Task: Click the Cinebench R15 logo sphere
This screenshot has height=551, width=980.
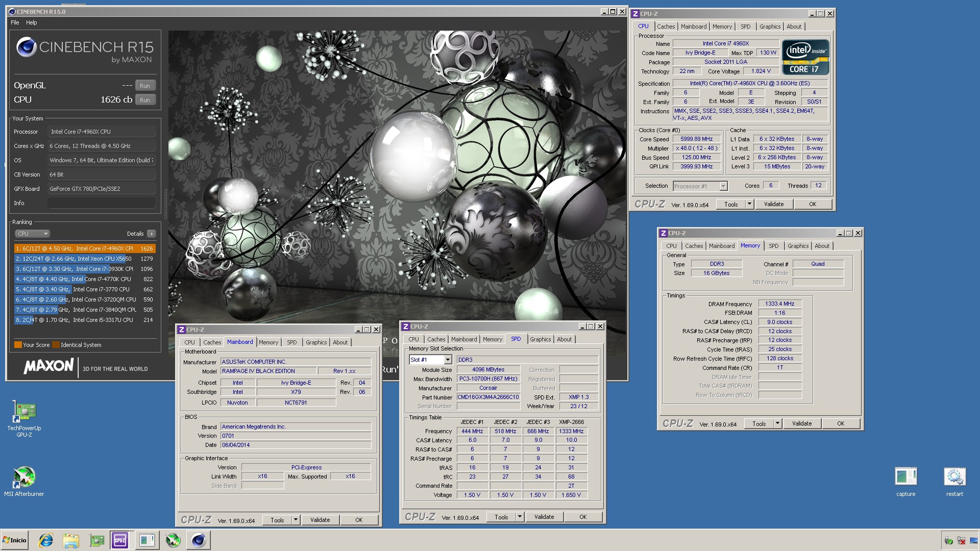Action: [26, 47]
